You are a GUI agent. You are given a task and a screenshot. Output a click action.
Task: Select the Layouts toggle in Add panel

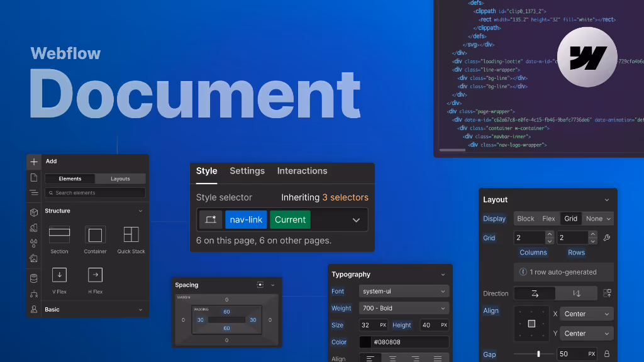click(x=120, y=178)
